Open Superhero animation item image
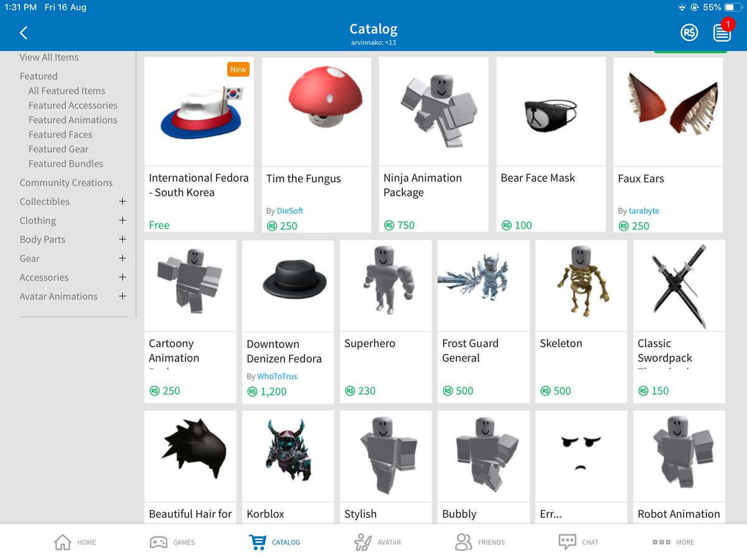Viewport: 747px width, 560px height. click(386, 286)
